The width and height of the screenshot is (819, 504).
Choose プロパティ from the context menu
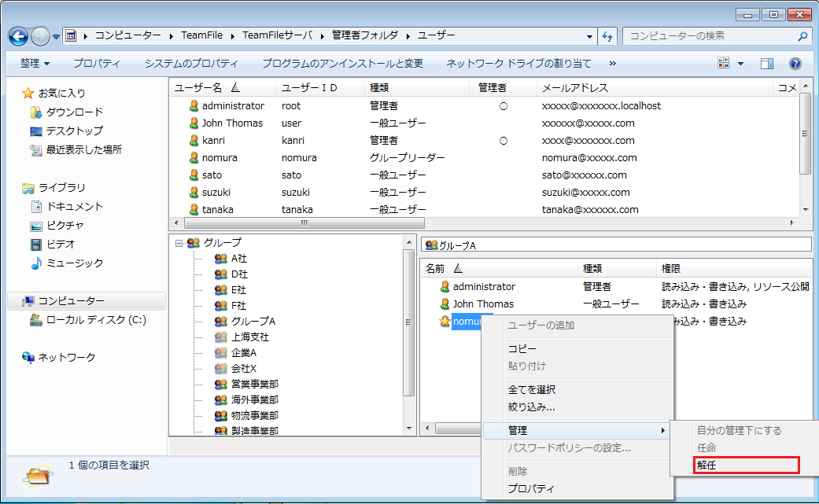tap(531, 489)
